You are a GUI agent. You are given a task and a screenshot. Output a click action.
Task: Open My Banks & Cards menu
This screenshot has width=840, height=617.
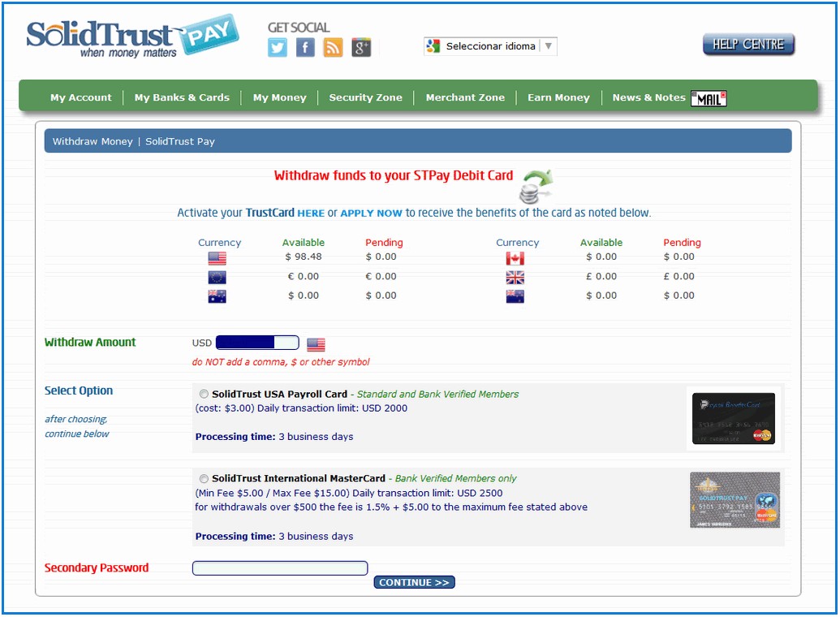tap(182, 97)
